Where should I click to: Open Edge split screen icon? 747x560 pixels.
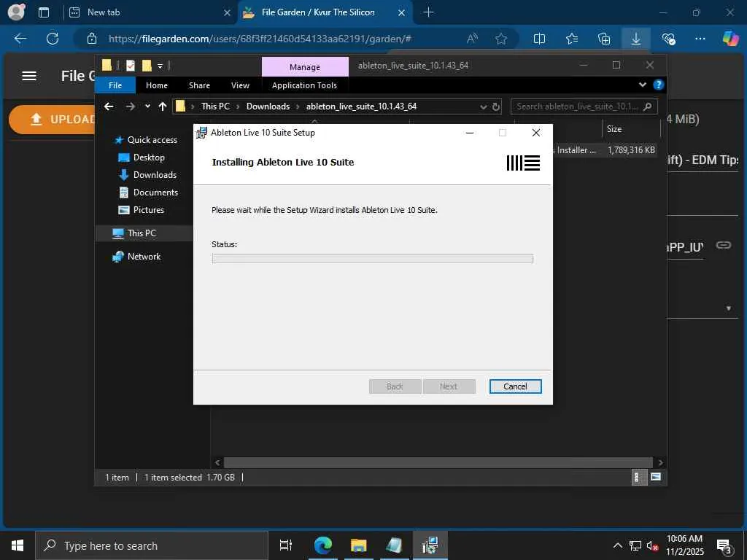(539, 39)
